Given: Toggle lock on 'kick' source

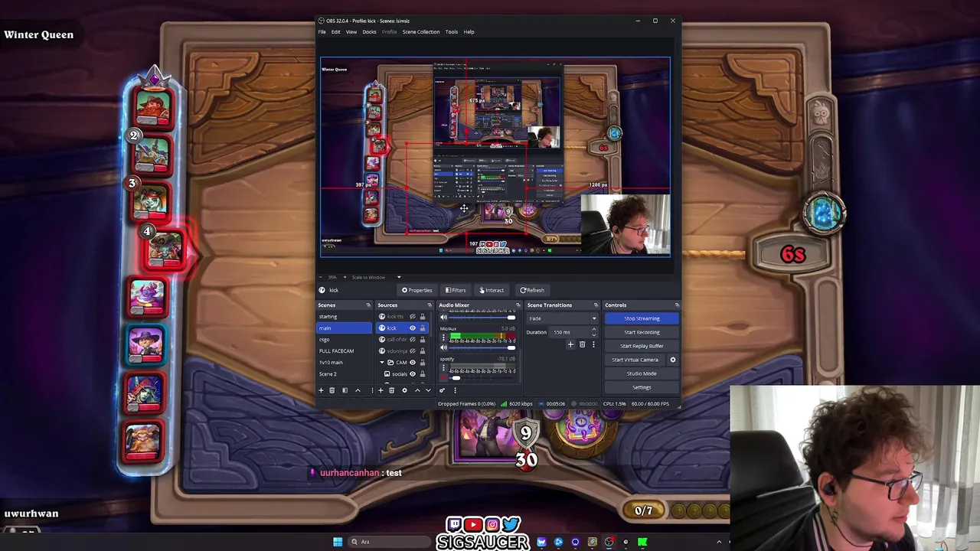Looking at the screenshot, I should coord(423,328).
